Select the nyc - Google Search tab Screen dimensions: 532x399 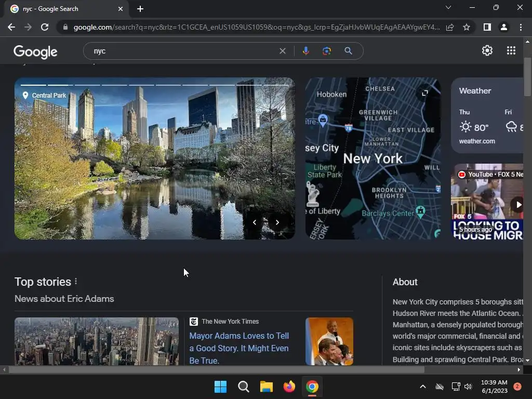tap(66, 9)
